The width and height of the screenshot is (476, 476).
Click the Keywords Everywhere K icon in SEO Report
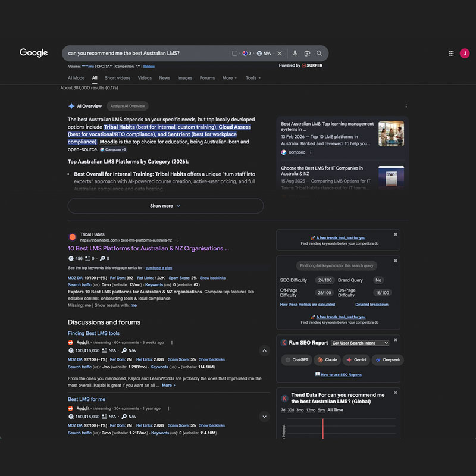point(284,343)
